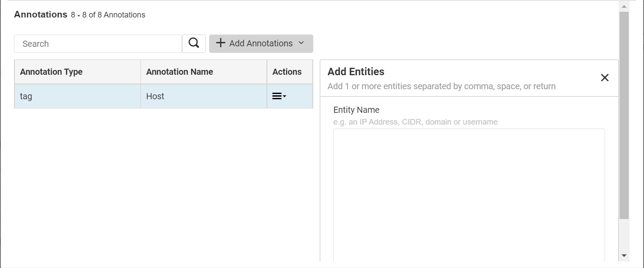Click the Search annotations field
This screenshot has width=644, height=268.
[97, 43]
